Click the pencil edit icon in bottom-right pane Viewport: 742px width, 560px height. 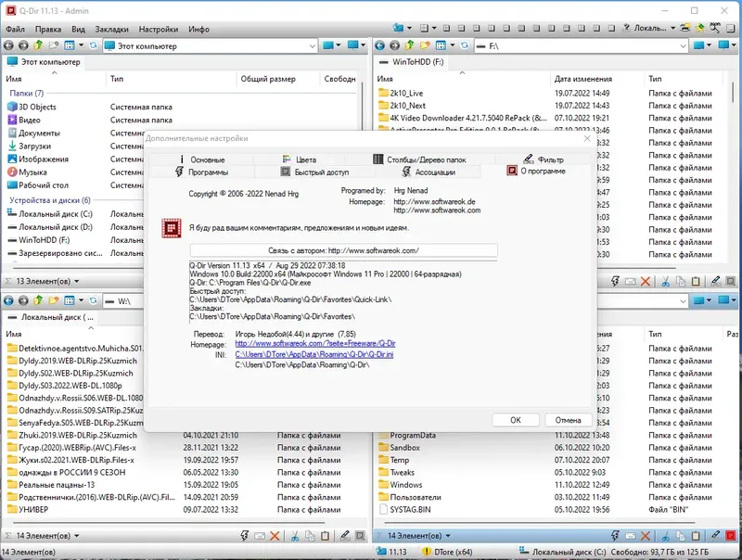715,535
